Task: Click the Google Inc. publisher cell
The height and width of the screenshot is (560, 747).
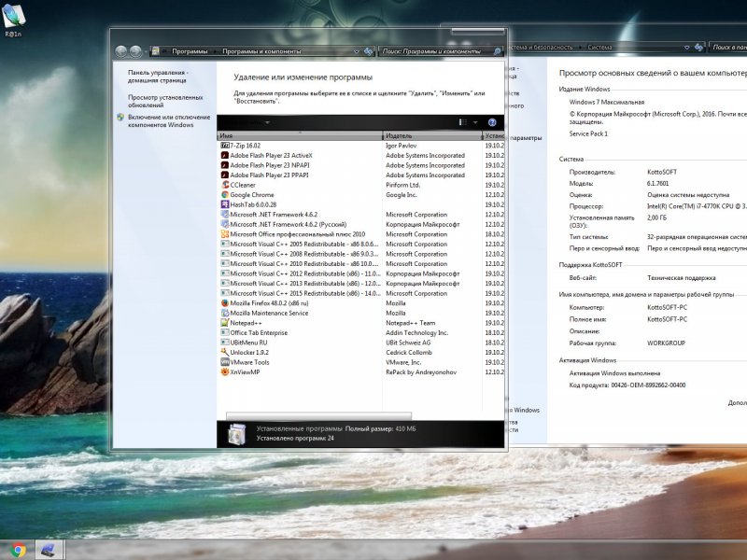Action: click(402, 195)
